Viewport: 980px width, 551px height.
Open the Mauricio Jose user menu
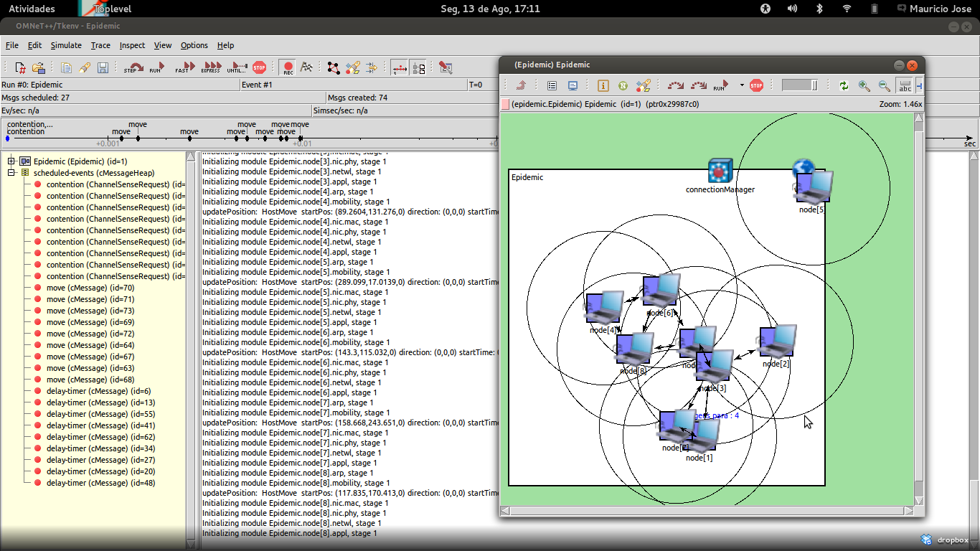click(x=935, y=9)
